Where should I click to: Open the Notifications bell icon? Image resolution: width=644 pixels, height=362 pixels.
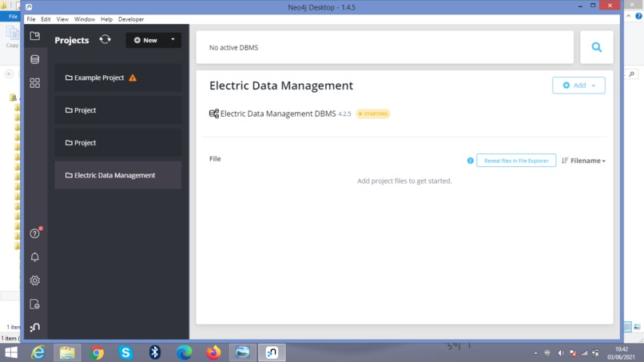pyautogui.click(x=35, y=257)
